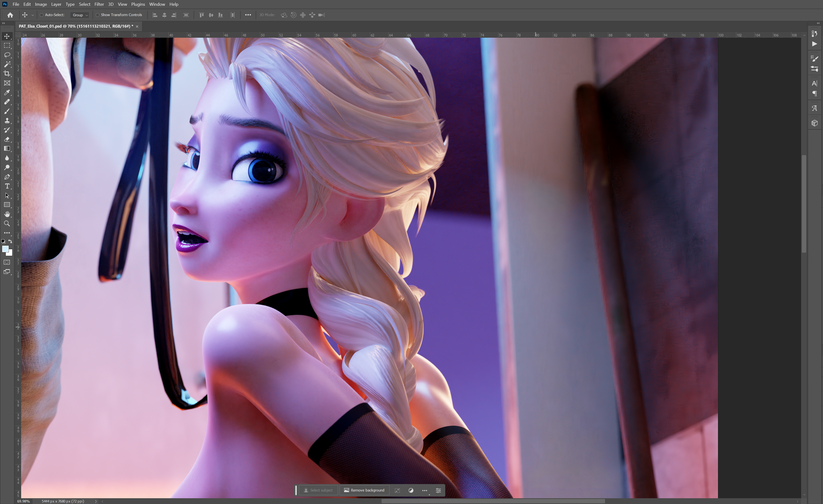Select the Rectangle shape tool
This screenshot has height=504, width=823.
[x=7, y=205]
